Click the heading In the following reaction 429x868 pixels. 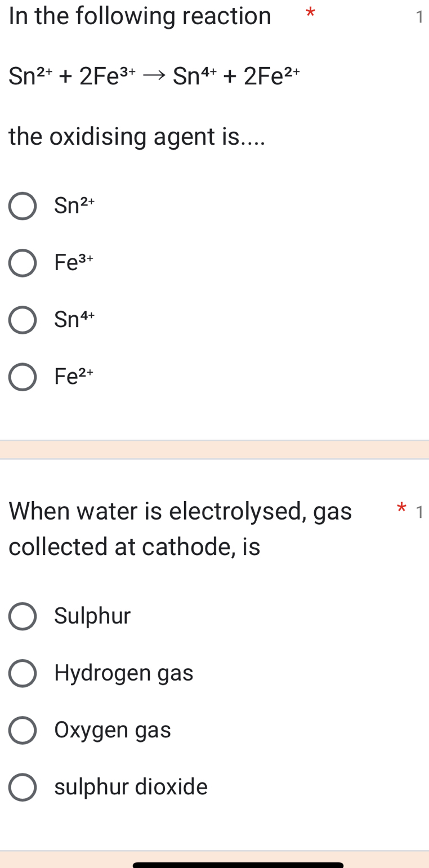tap(140, 16)
